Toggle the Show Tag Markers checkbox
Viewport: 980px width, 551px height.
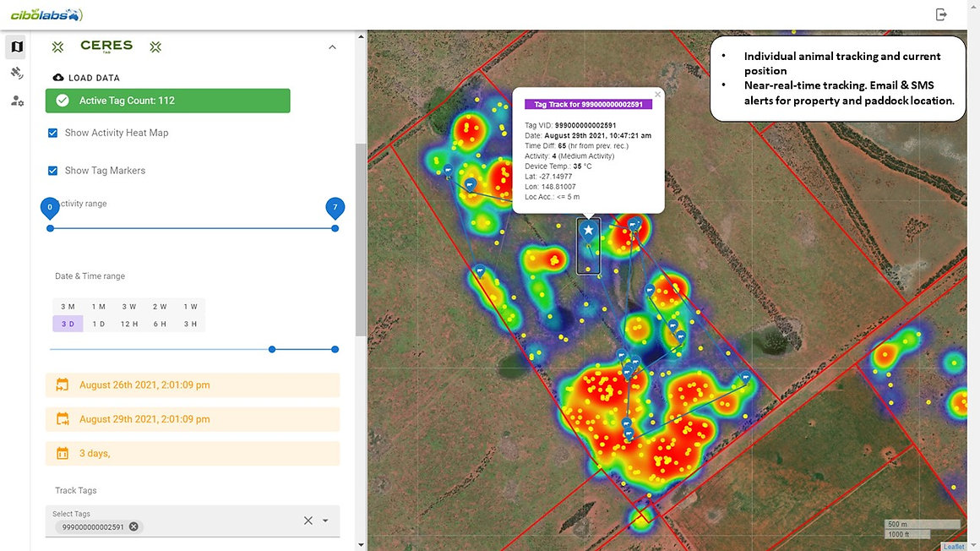[52, 170]
